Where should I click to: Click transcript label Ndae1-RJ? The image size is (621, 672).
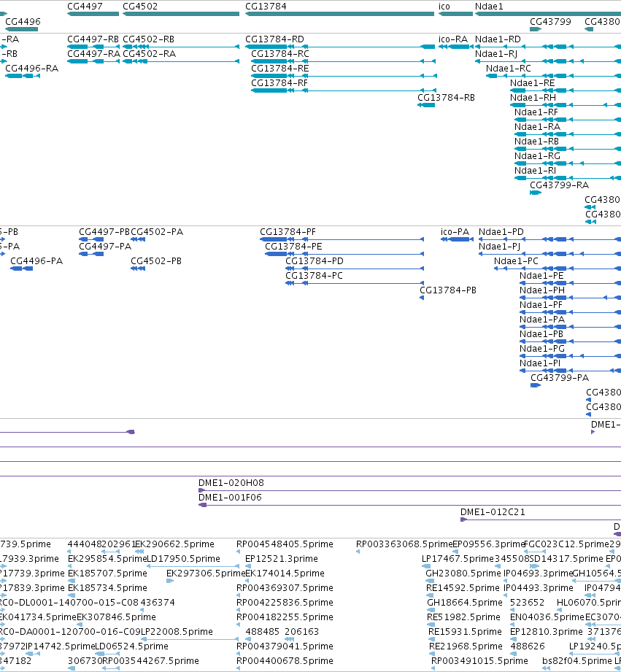(x=496, y=54)
